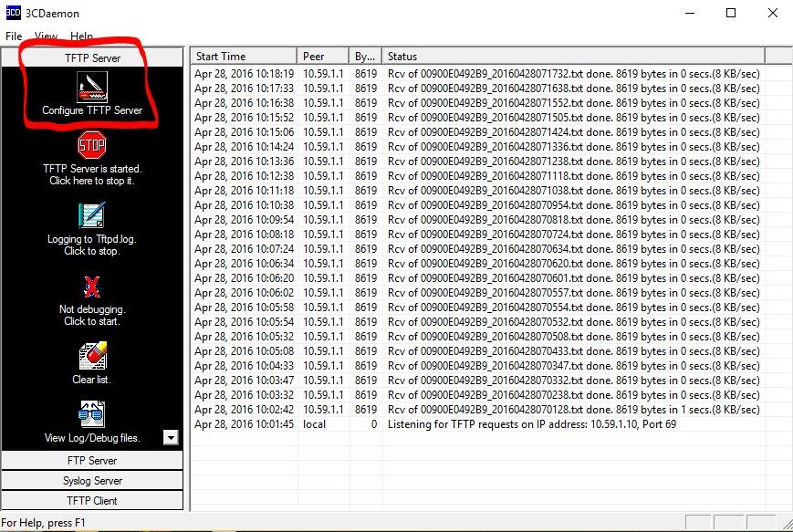Sort by the Start Time column header
The width and height of the screenshot is (793, 532).
click(x=243, y=57)
